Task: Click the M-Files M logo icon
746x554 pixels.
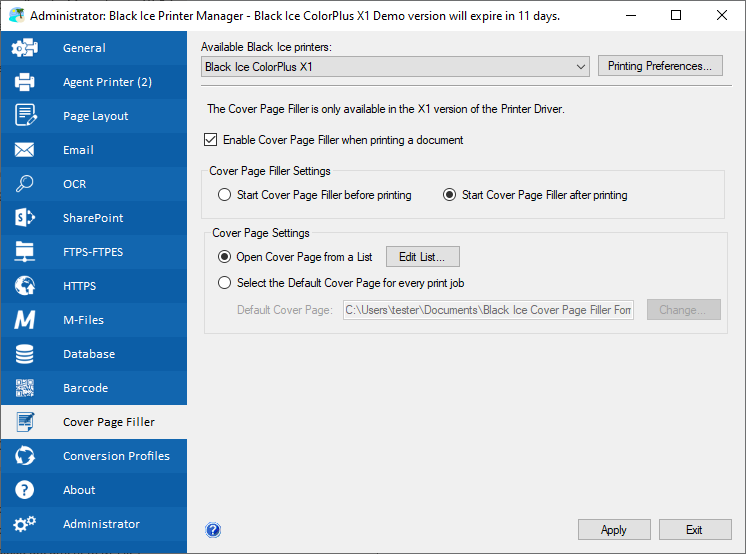Action: click(x=25, y=320)
